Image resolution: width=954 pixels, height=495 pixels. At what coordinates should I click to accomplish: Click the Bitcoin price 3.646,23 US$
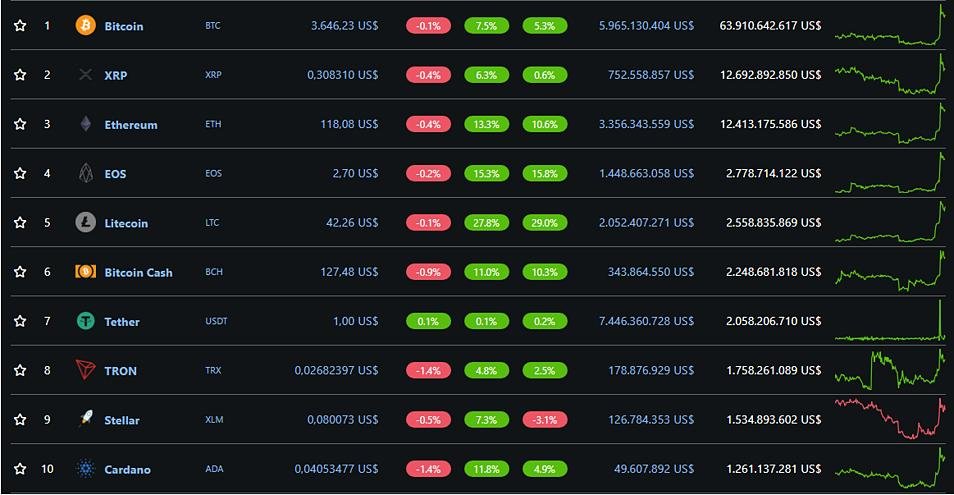click(x=344, y=26)
